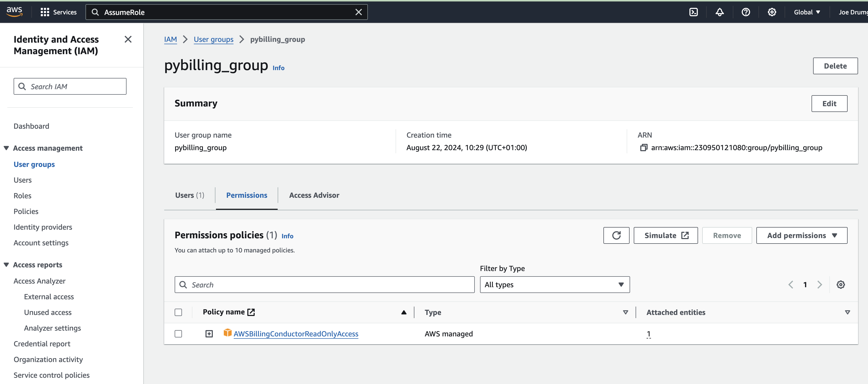The height and width of the screenshot is (384, 868).
Task: Open Users in sidebar
Action: (22, 180)
